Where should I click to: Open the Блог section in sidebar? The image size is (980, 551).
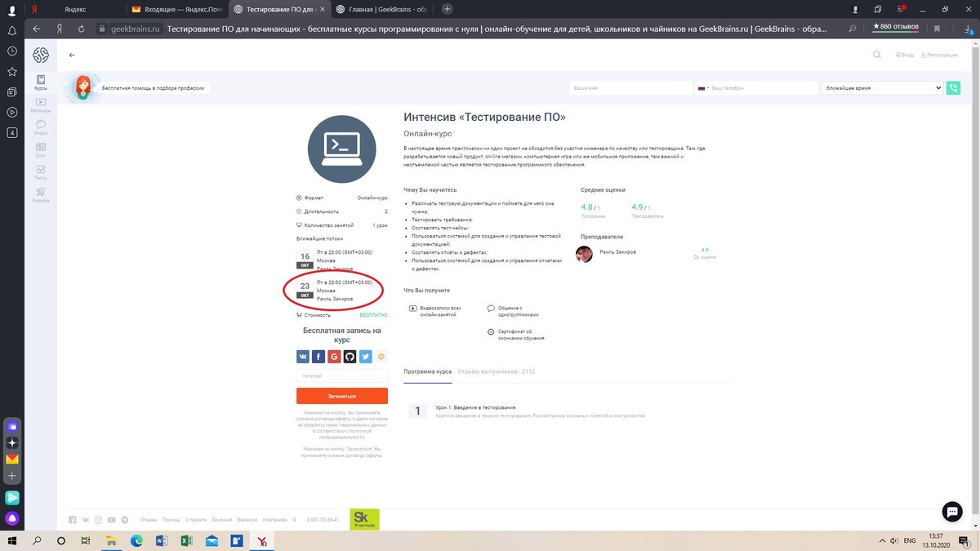coord(41,150)
